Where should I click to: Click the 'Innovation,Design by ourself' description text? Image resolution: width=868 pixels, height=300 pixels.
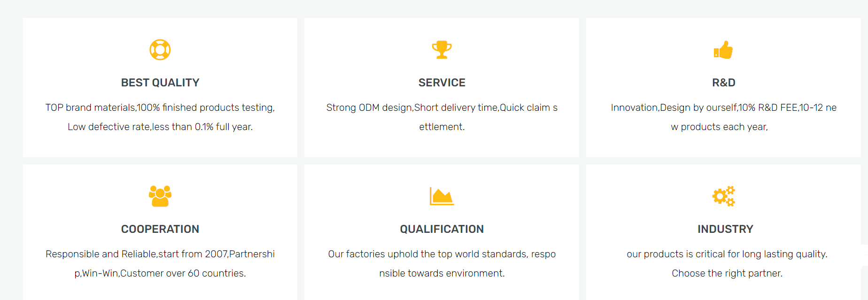pos(723,108)
